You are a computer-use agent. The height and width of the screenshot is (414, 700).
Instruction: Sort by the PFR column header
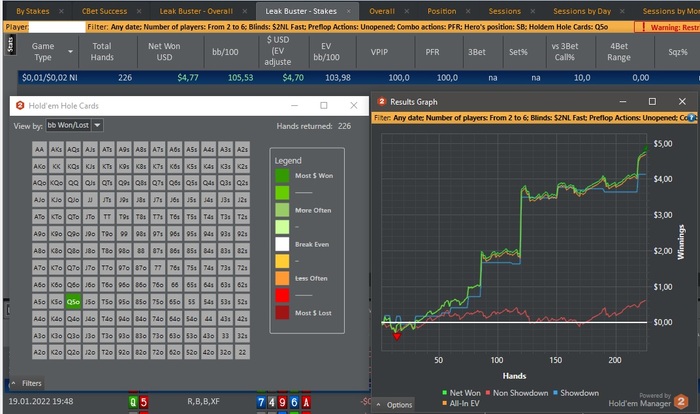[432, 52]
